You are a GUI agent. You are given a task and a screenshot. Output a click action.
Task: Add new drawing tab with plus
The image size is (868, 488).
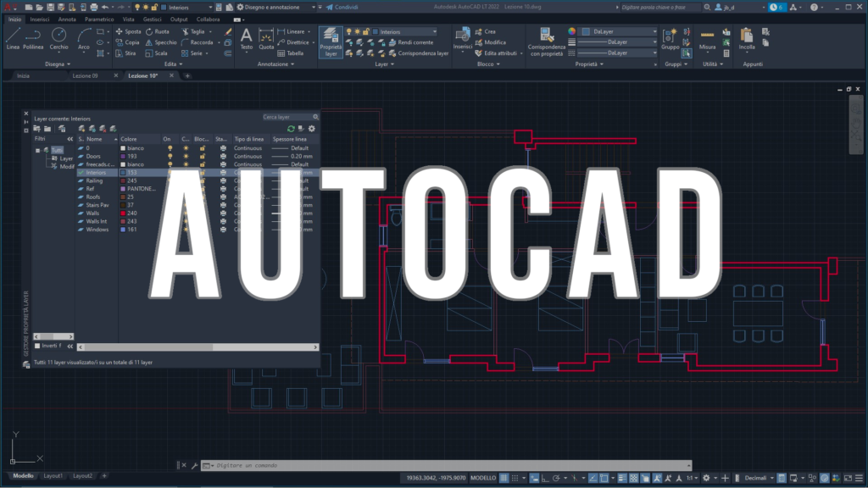coord(187,75)
